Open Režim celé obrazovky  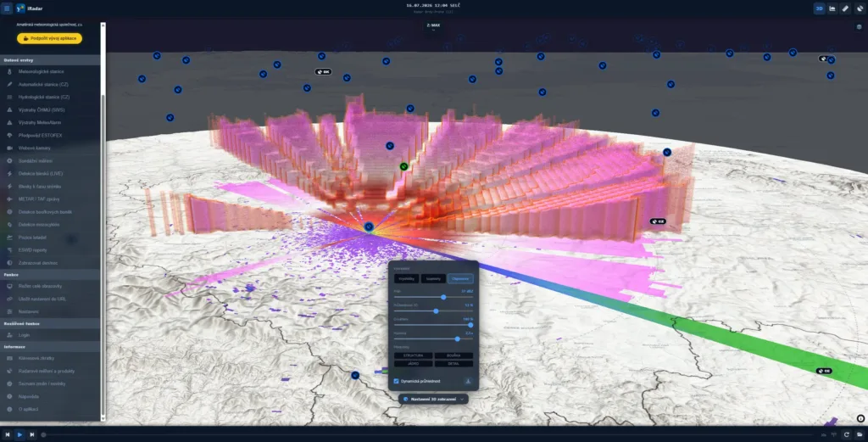tap(50, 286)
